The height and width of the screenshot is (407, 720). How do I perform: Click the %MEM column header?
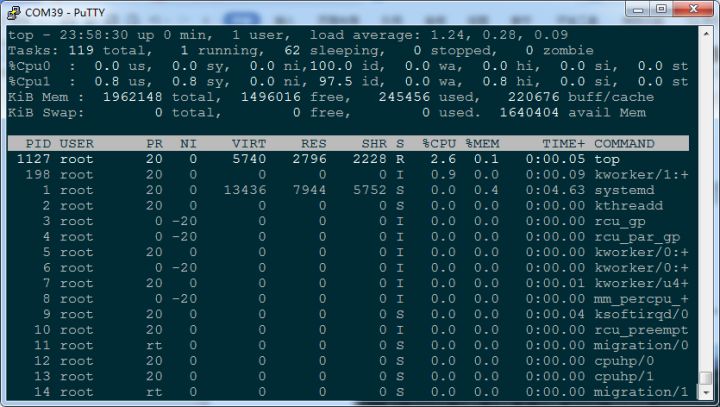coord(483,144)
